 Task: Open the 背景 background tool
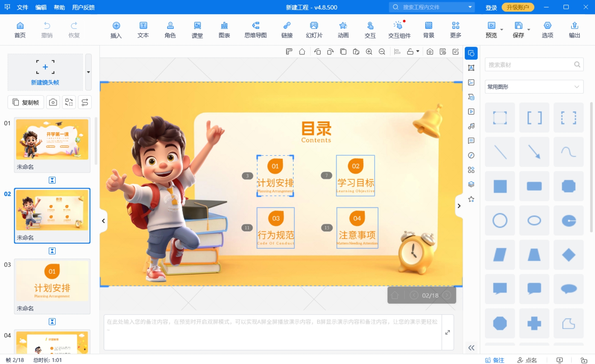[x=428, y=30]
